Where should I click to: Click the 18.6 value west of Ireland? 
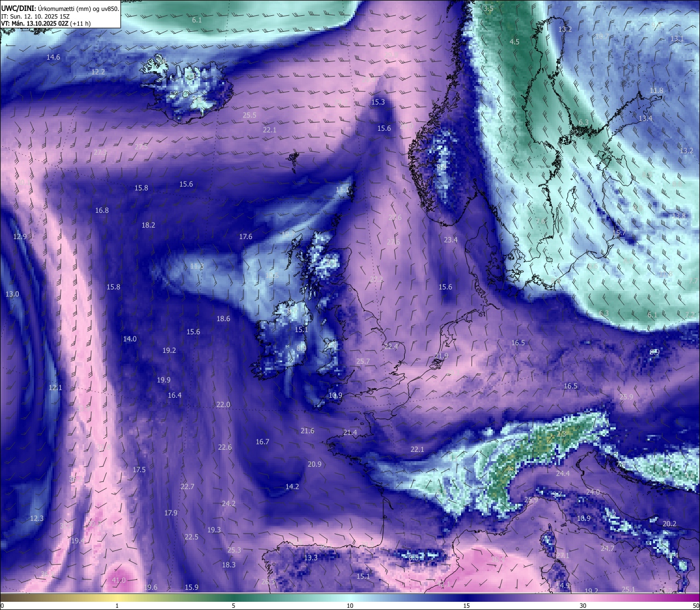[x=223, y=318]
